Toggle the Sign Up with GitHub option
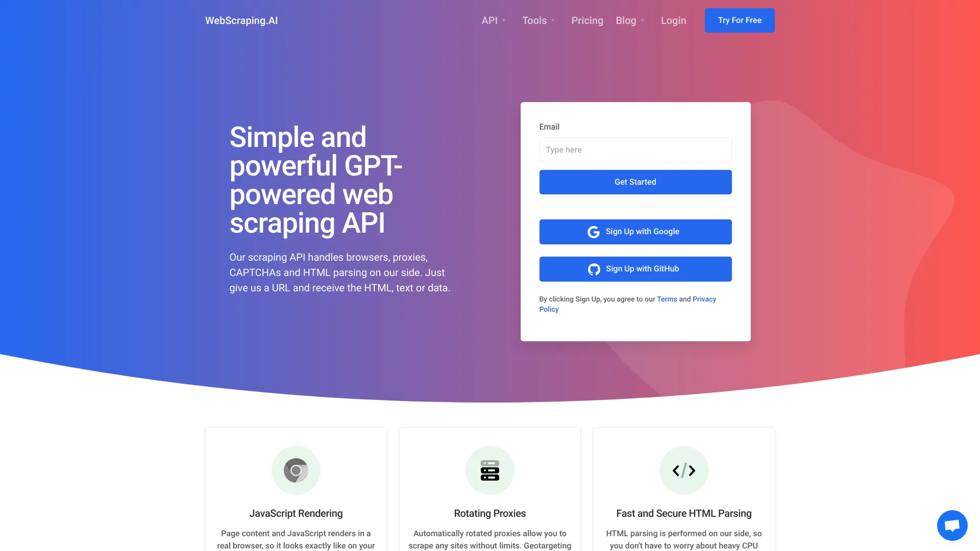 (635, 268)
